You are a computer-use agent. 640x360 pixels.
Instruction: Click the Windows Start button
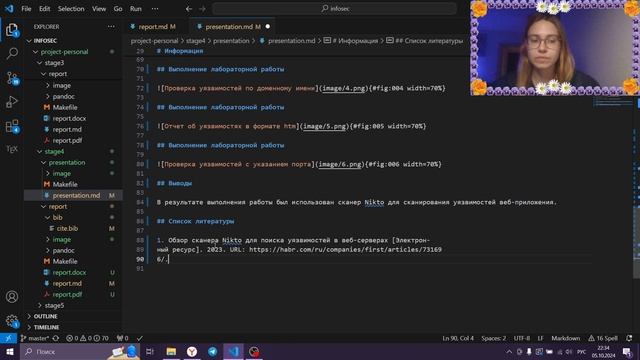[9, 351]
